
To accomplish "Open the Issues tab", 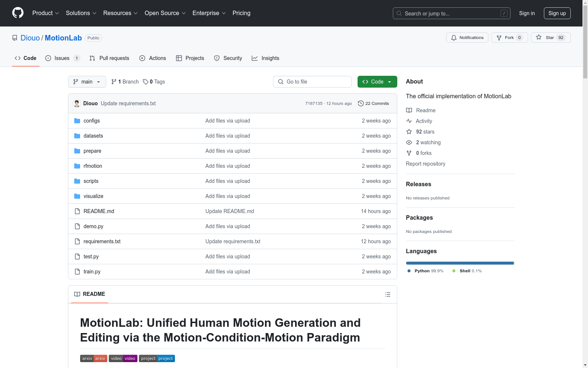I will 62,58.
